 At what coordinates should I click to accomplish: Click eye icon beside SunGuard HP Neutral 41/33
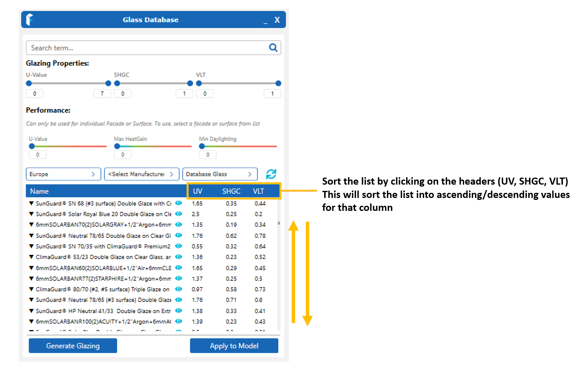[x=179, y=310]
